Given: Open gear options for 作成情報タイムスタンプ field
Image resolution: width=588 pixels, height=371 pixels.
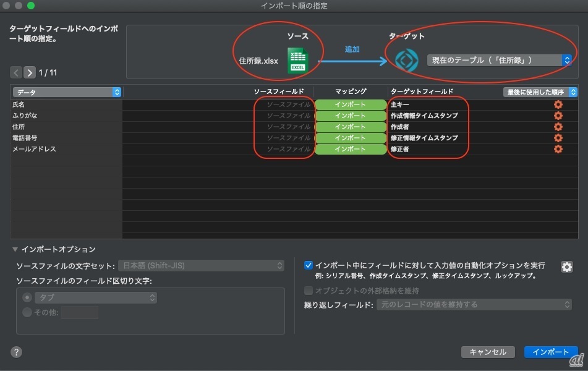Looking at the screenshot, I should (558, 116).
